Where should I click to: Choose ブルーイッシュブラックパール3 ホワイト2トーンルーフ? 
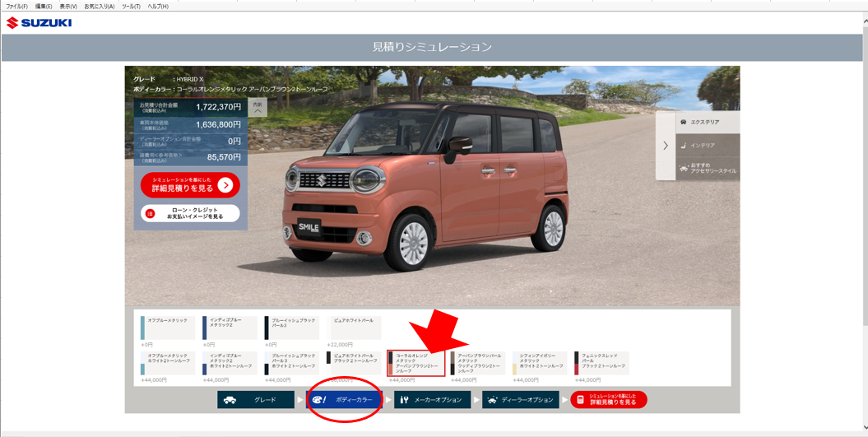(292, 363)
